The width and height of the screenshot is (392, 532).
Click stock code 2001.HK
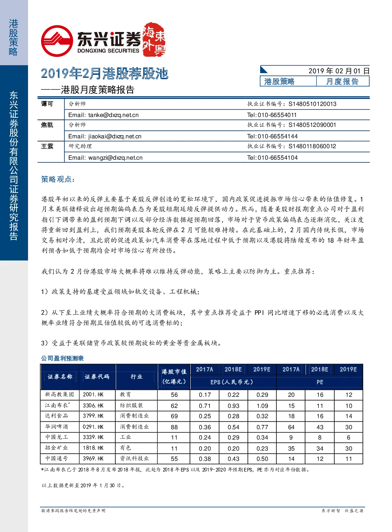pyautogui.click(x=93, y=394)
